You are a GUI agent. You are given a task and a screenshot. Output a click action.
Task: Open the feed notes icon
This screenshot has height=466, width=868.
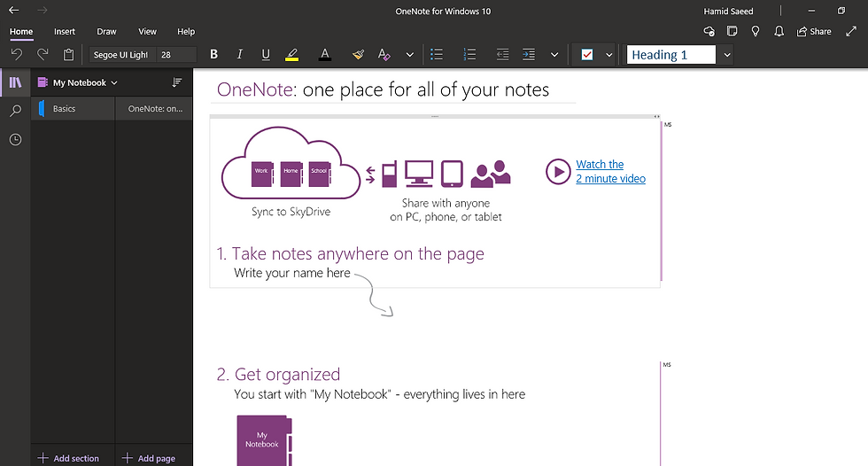point(732,31)
